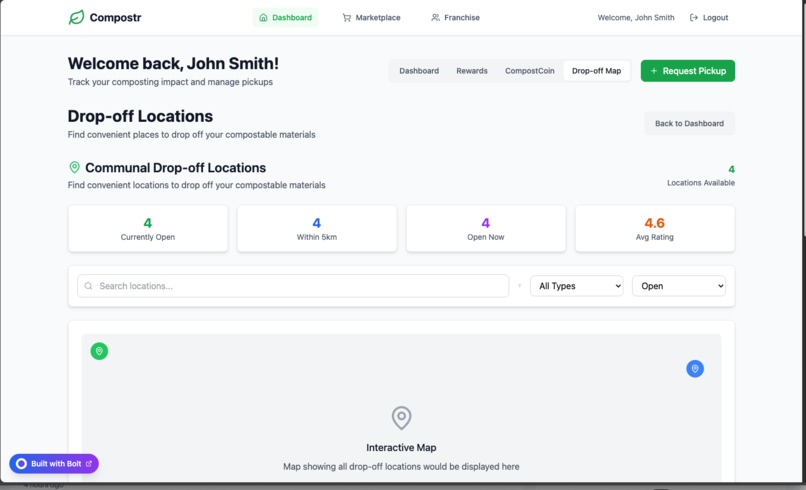806x490 pixels.
Task: Click Welcome, John Smith text
Action: click(x=636, y=17)
